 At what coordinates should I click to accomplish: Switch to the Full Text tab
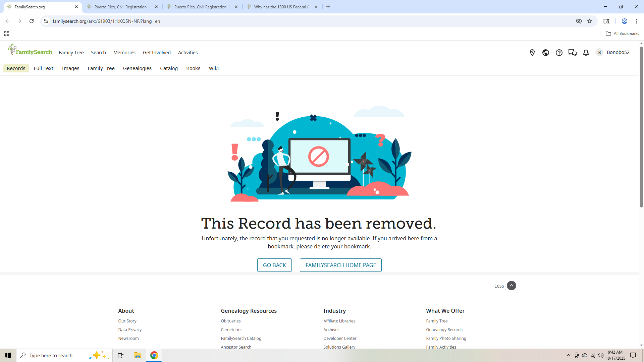[x=43, y=68]
